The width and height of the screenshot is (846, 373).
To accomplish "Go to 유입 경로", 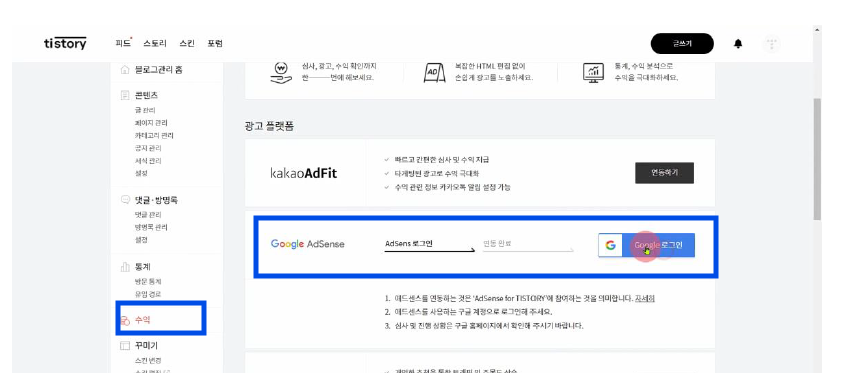I will pos(148,294).
